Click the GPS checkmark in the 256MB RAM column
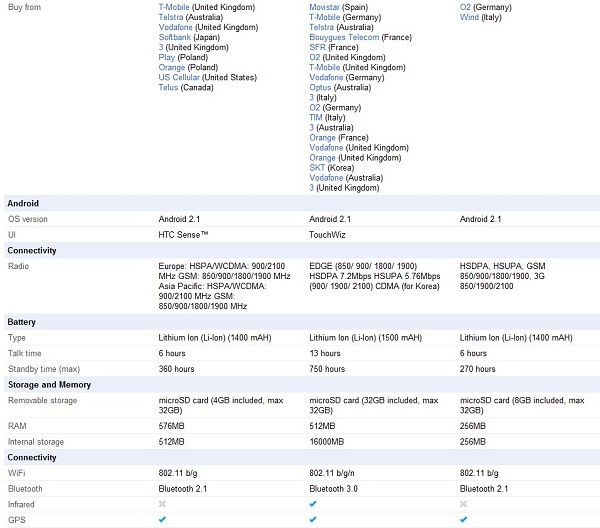The width and height of the screenshot is (600, 528). click(x=463, y=520)
